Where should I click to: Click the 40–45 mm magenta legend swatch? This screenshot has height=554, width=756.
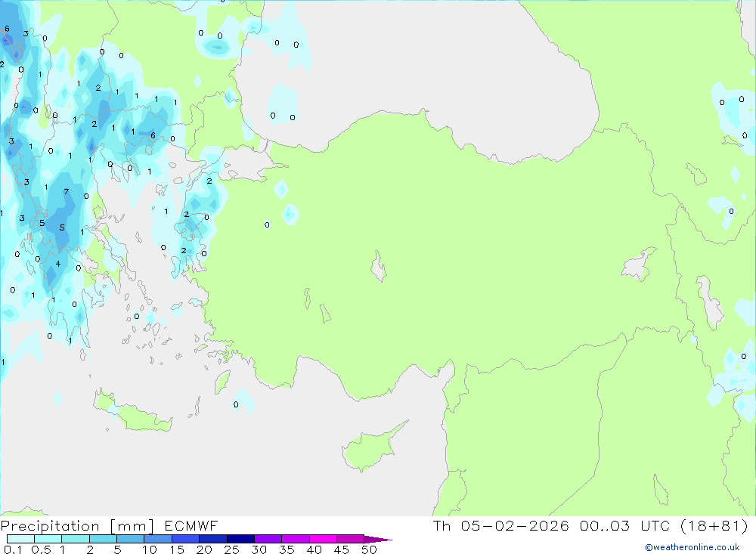coord(323,539)
